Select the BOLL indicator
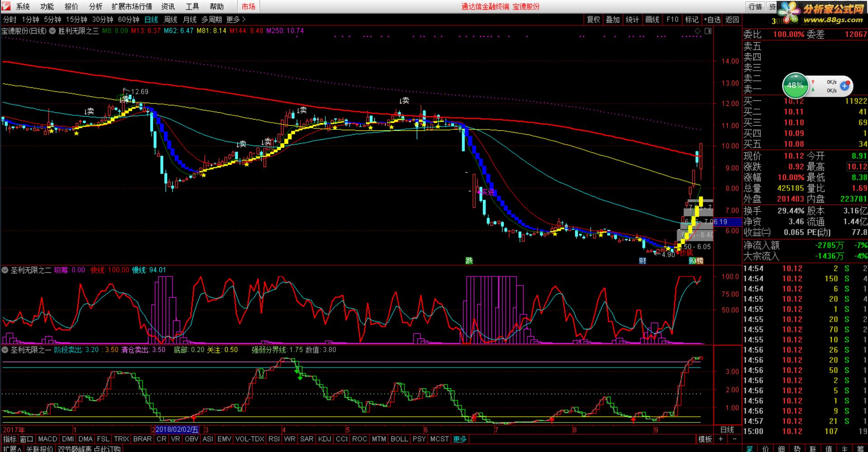The height and width of the screenshot is (452, 868). click(x=399, y=439)
